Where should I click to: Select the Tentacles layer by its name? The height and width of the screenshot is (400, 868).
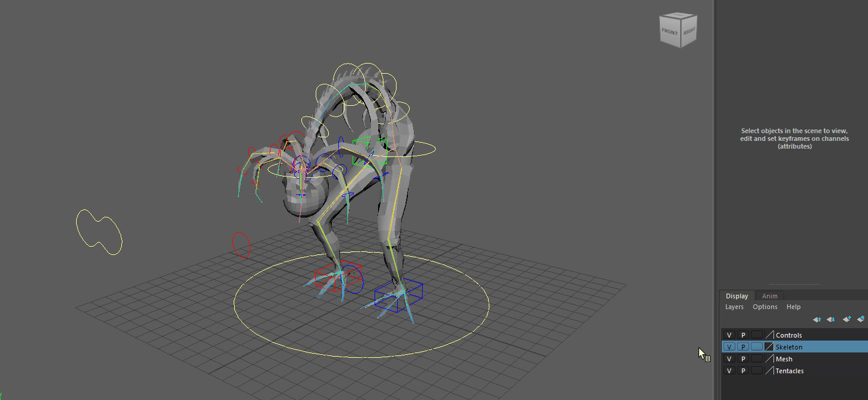[x=790, y=370]
